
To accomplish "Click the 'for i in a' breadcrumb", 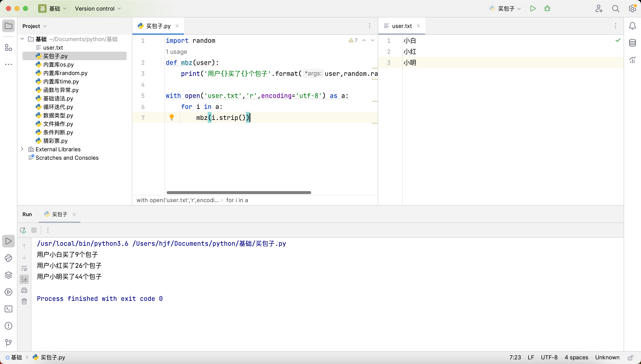I will click(237, 200).
